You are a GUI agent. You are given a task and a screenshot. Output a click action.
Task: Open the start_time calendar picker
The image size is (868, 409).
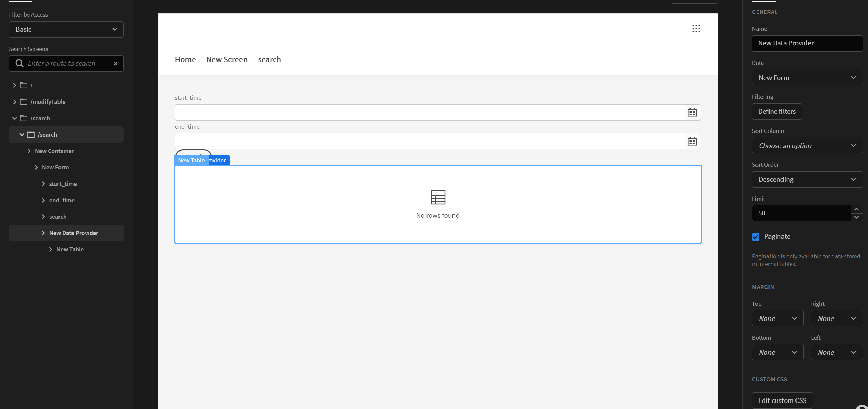point(692,112)
